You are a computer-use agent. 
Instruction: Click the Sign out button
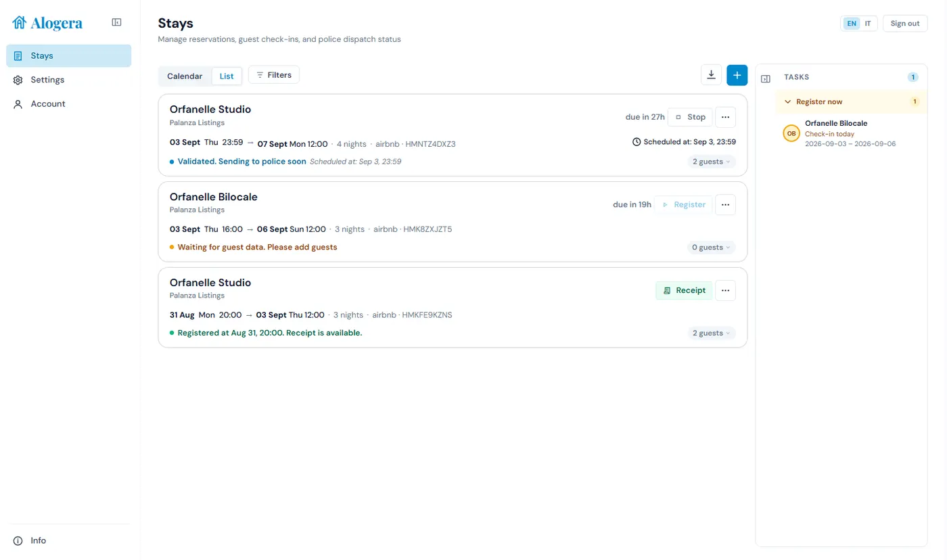click(905, 24)
